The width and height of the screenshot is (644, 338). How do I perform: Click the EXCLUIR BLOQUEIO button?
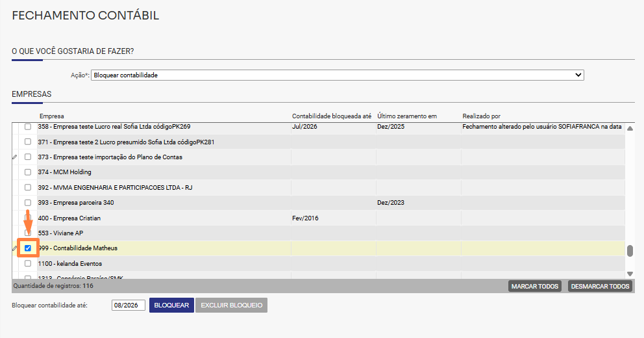(x=232, y=305)
